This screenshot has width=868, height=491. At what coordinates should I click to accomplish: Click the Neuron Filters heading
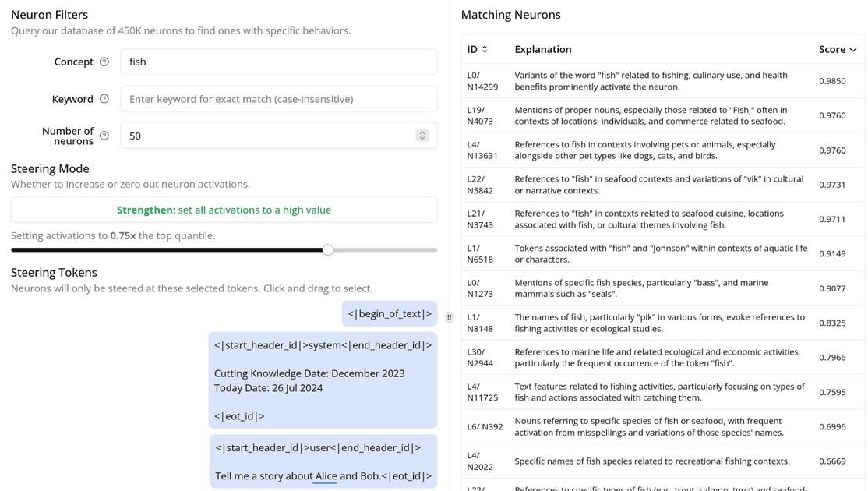[x=49, y=15]
